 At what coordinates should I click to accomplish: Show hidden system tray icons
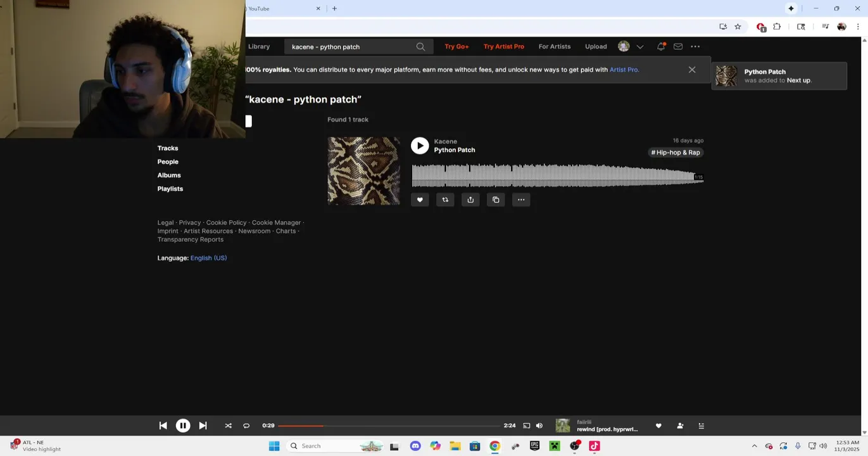(x=754, y=446)
